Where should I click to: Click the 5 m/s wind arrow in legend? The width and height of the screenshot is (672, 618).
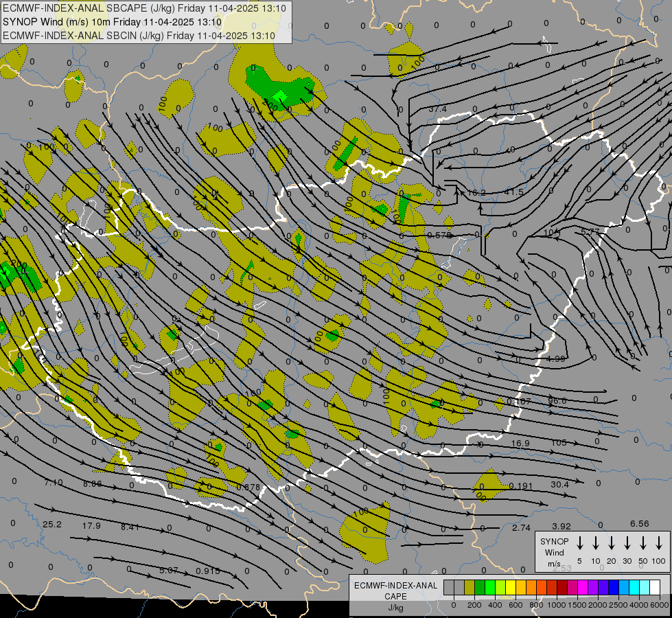(579, 543)
